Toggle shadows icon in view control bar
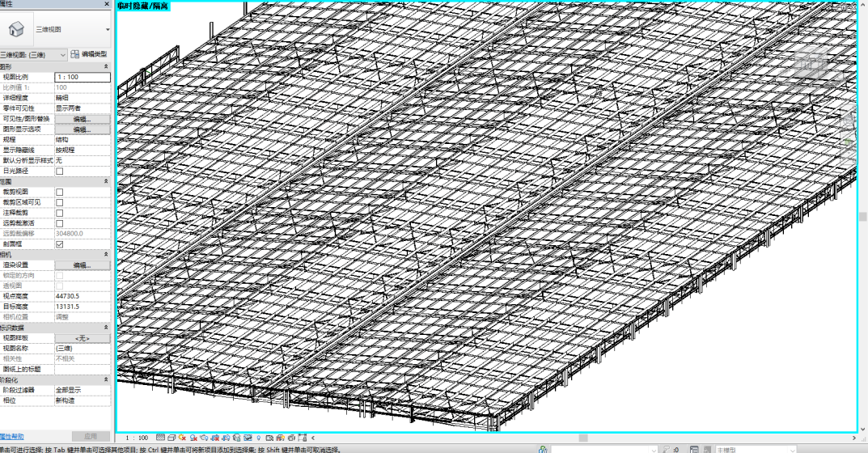 194,438
